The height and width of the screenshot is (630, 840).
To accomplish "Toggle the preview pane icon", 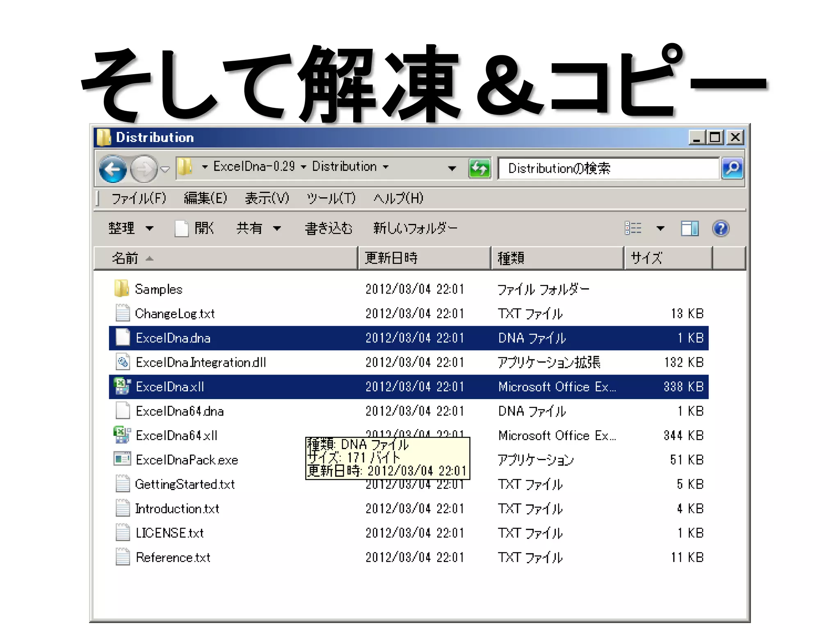I will pos(690,228).
